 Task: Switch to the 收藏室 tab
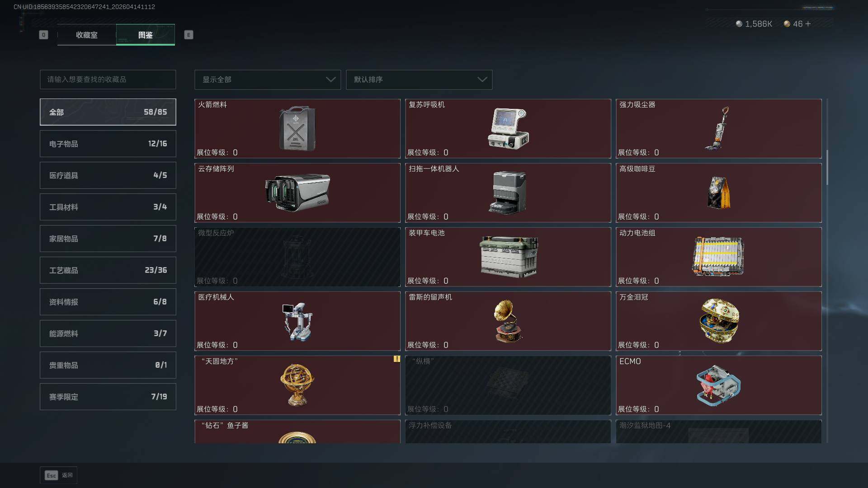tap(87, 35)
